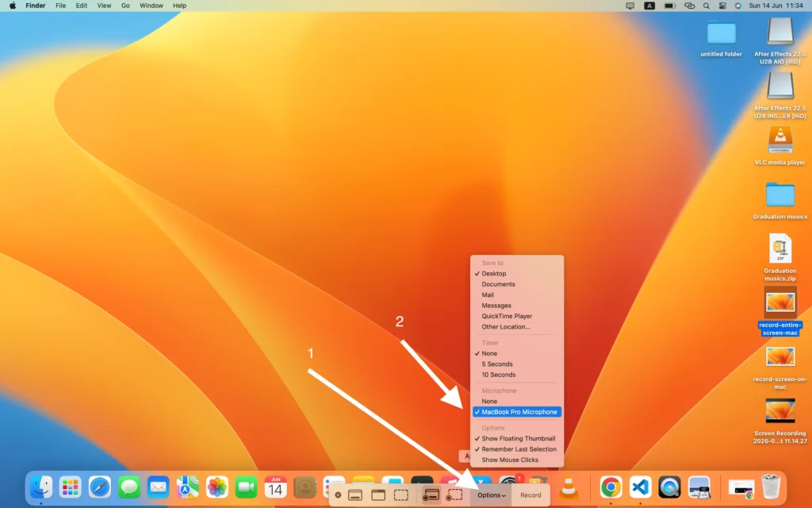Open the Go menu
The width and height of the screenshot is (812, 508).
coord(125,6)
